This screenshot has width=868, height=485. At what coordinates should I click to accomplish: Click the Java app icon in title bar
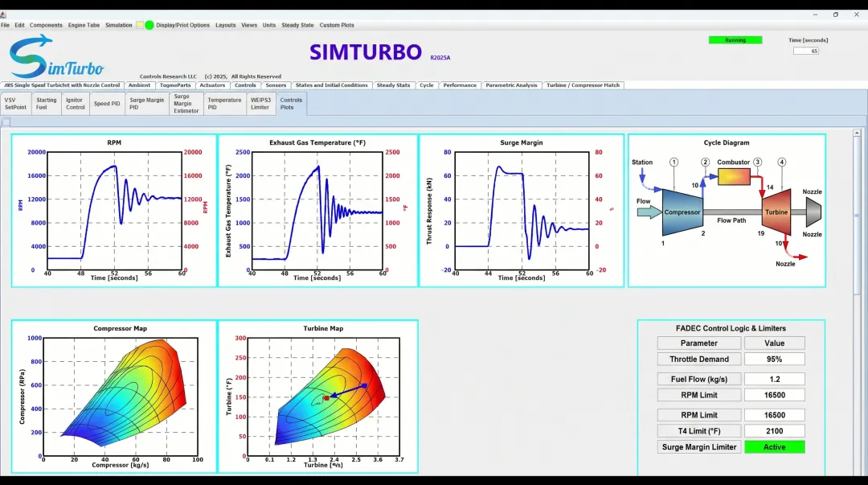[x=3, y=15]
